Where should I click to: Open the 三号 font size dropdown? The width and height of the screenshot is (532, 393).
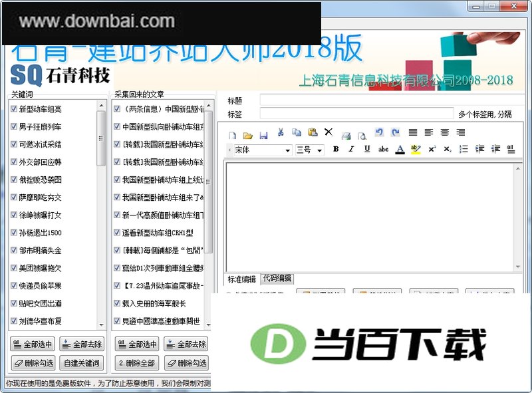(x=319, y=150)
